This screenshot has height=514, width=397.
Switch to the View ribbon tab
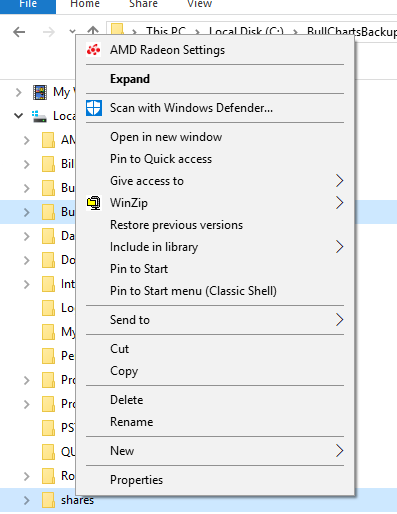199,4
